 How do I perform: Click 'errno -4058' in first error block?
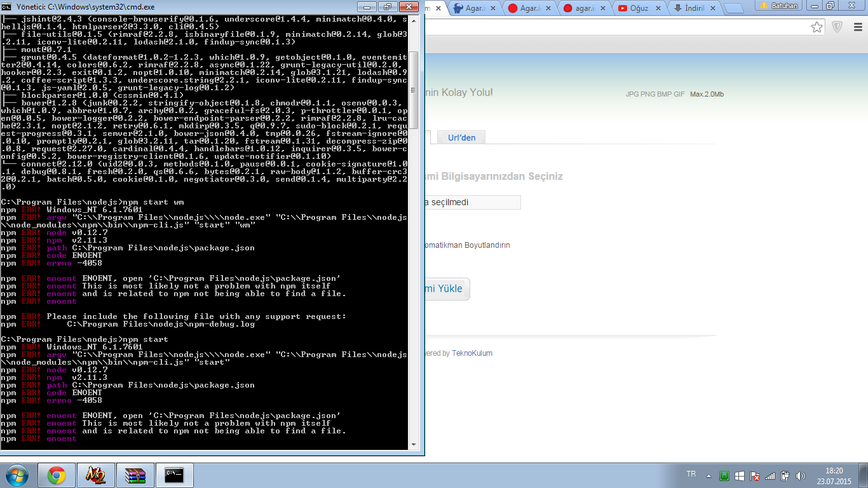tap(74, 263)
